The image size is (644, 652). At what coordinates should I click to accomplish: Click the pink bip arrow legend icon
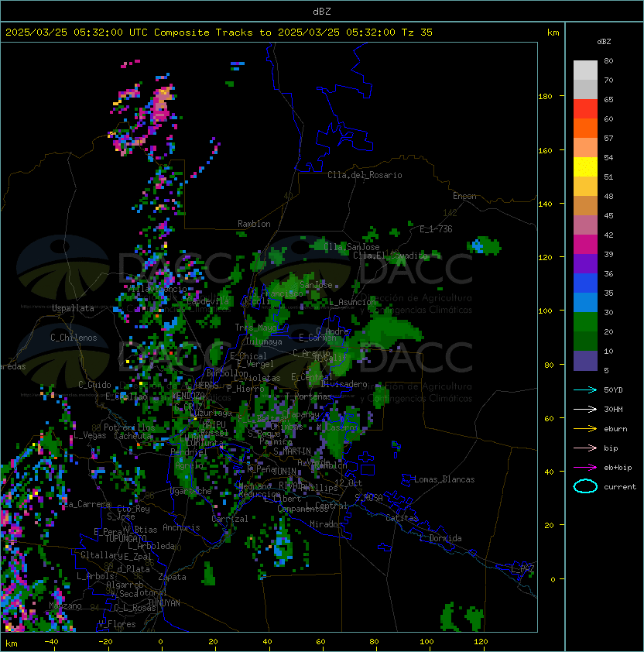coord(585,448)
